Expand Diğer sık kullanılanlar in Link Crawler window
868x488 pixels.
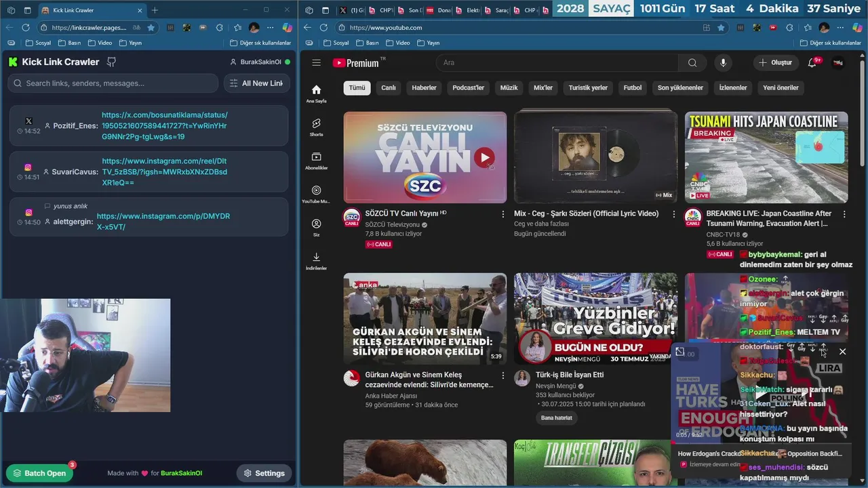[261, 43]
